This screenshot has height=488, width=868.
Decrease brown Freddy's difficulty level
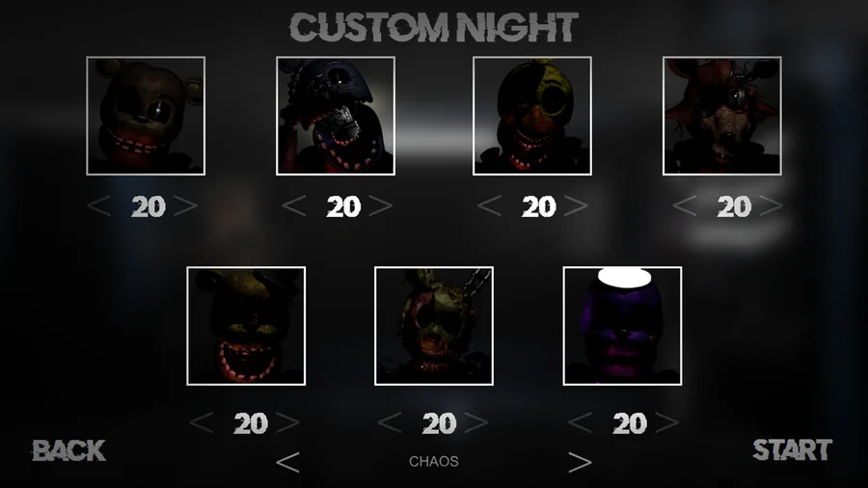click(x=99, y=205)
